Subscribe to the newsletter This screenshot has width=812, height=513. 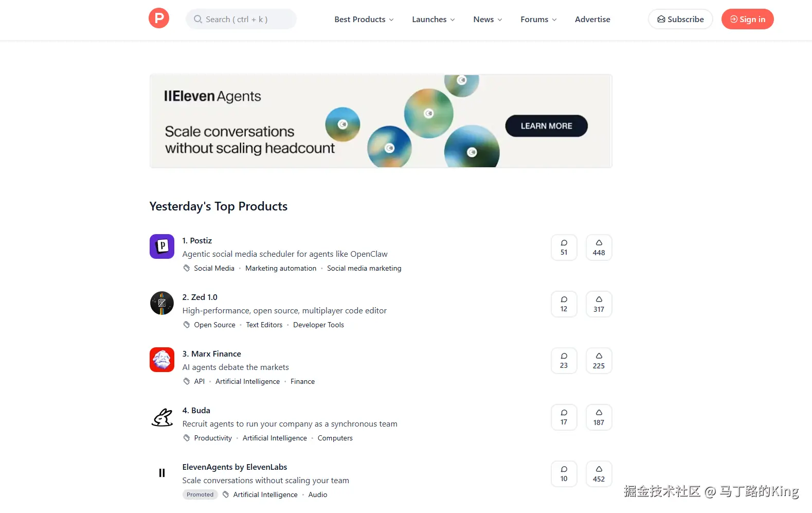click(x=680, y=19)
